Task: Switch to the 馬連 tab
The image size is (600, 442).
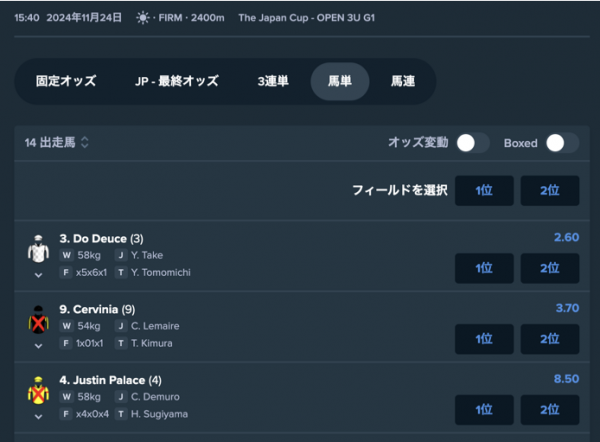Action: [x=403, y=81]
